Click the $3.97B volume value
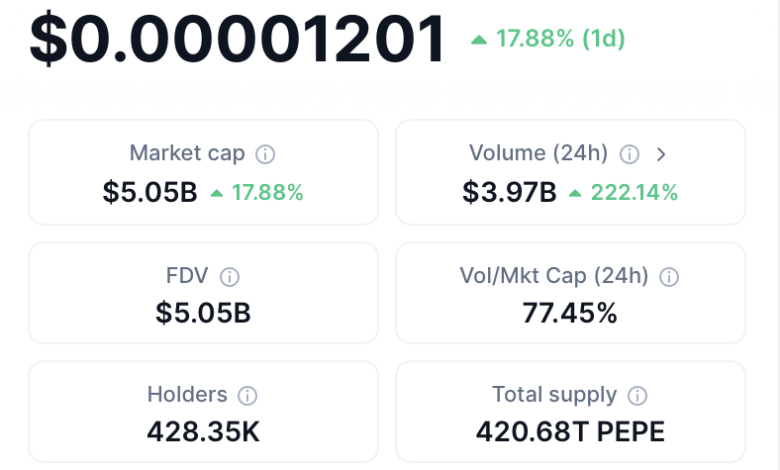The image size is (780, 470). [509, 192]
